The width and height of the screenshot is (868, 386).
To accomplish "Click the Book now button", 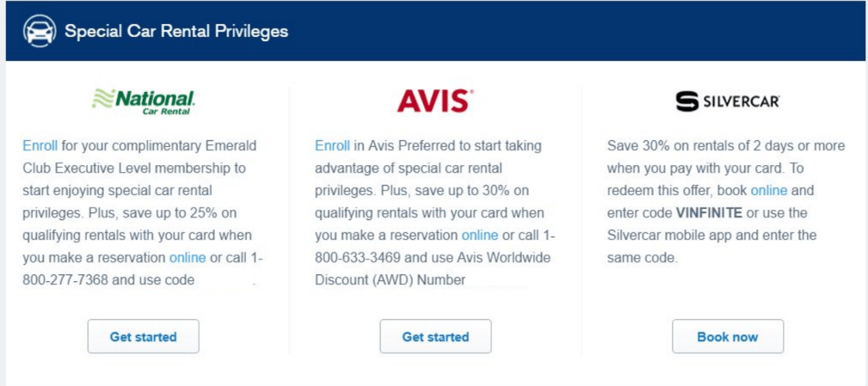I will coord(728,336).
